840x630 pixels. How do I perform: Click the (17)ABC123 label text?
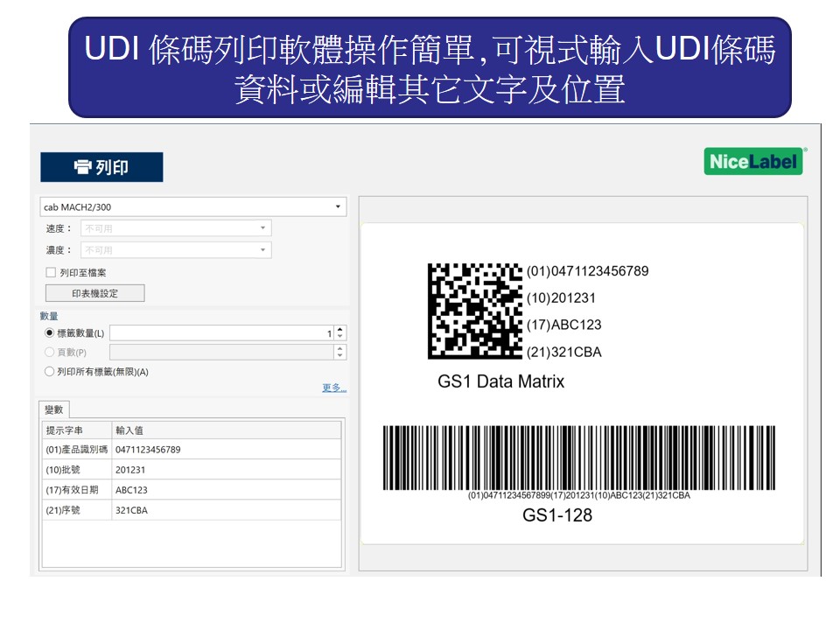tap(564, 325)
